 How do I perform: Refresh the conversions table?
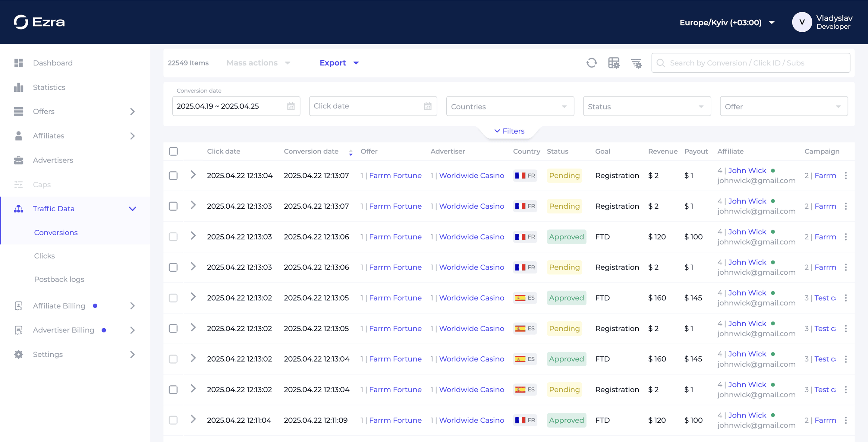[591, 63]
